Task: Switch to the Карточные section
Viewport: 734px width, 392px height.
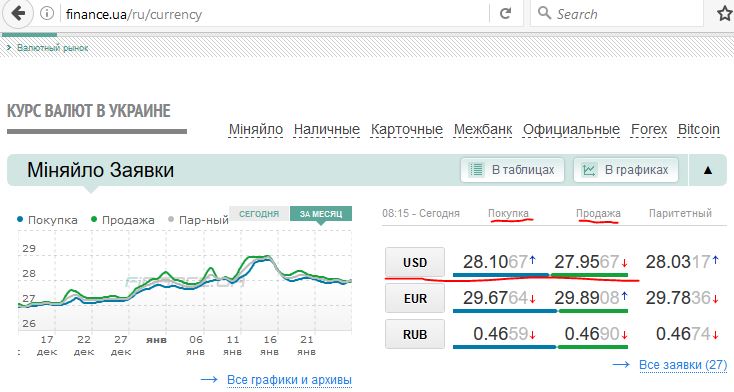Action: (407, 129)
